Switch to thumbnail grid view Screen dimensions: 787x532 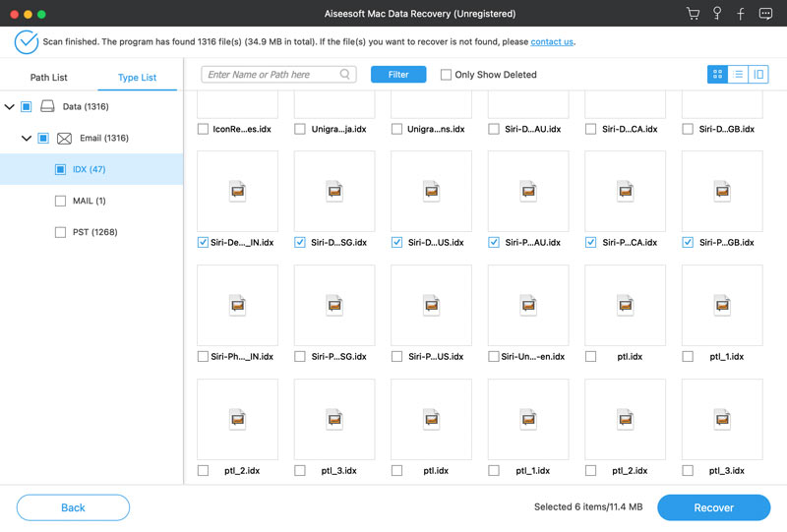(x=717, y=75)
